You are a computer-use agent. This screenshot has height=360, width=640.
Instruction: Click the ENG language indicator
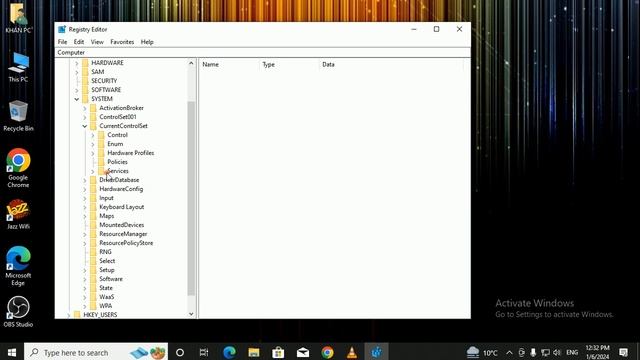pos(572,352)
